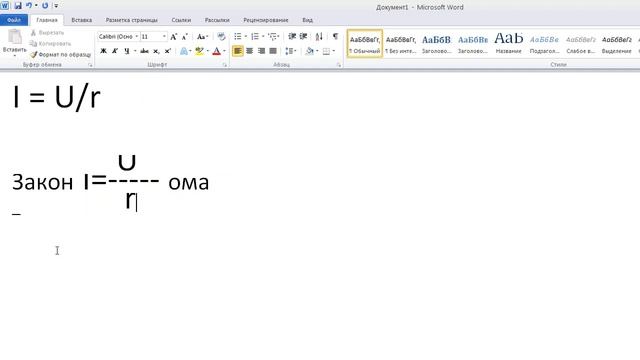The height and width of the screenshot is (360, 640).
Task: Apply Название title style
Action: coord(509,43)
